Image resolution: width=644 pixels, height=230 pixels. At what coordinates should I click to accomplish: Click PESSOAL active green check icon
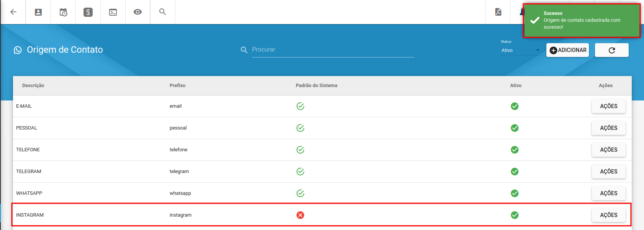pos(515,128)
